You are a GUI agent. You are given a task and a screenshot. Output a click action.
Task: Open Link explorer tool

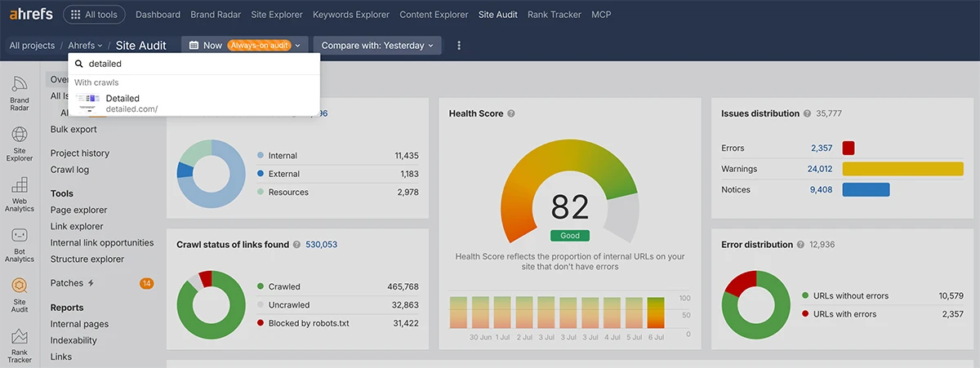(x=77, y=226)
